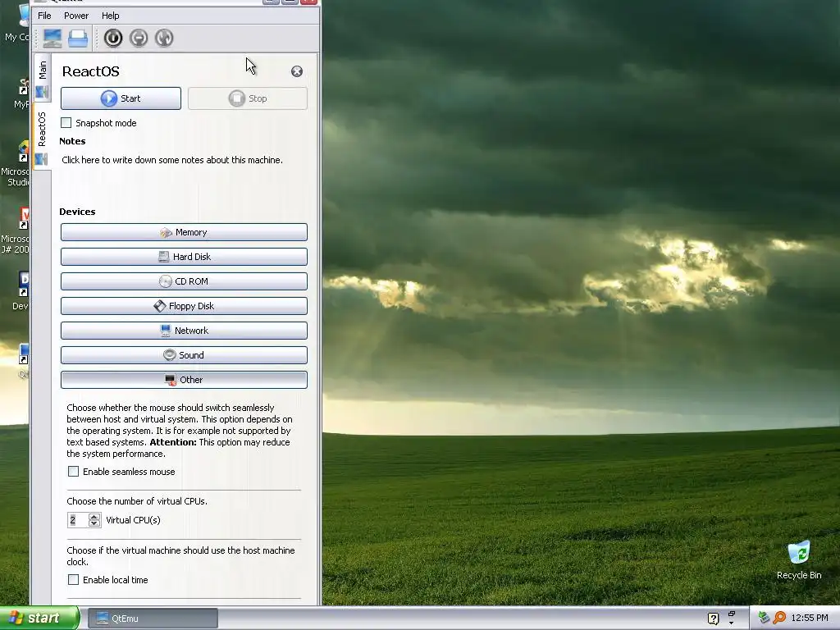
Task: Decrease the virtual CPU count
Action: 94,523
